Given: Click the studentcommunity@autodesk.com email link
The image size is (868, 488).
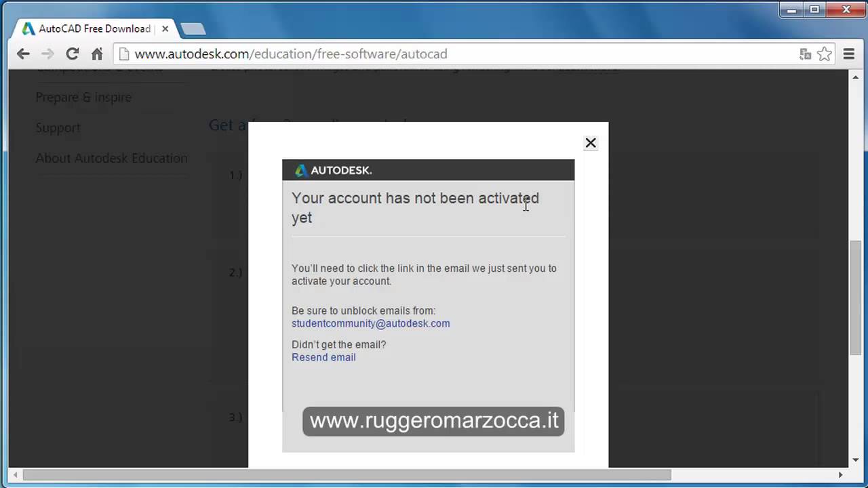Looking at the screenshot, I should 371,323.
